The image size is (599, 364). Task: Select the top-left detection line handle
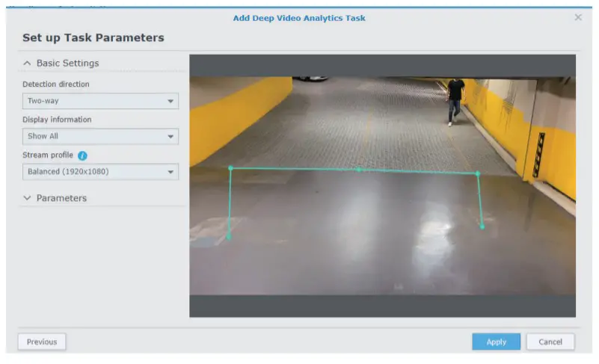[230, 168]
